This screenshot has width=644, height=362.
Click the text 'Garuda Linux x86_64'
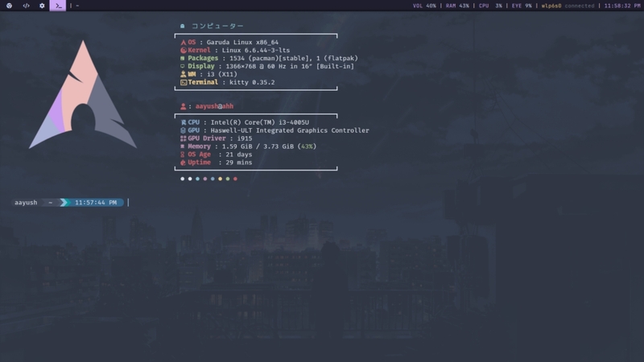(242, 43)
